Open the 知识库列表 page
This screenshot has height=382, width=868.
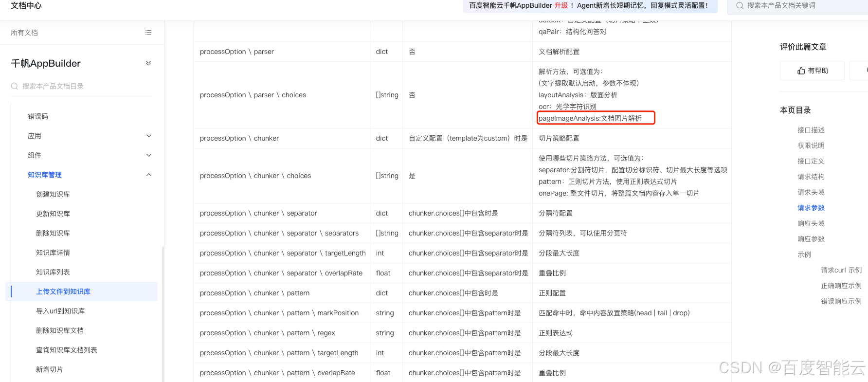(53, 272)
